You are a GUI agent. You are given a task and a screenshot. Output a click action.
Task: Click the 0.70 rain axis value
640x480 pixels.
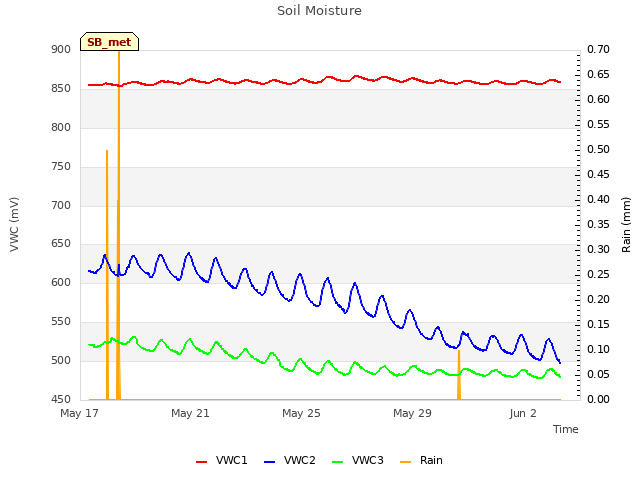[x=598, y=49]
